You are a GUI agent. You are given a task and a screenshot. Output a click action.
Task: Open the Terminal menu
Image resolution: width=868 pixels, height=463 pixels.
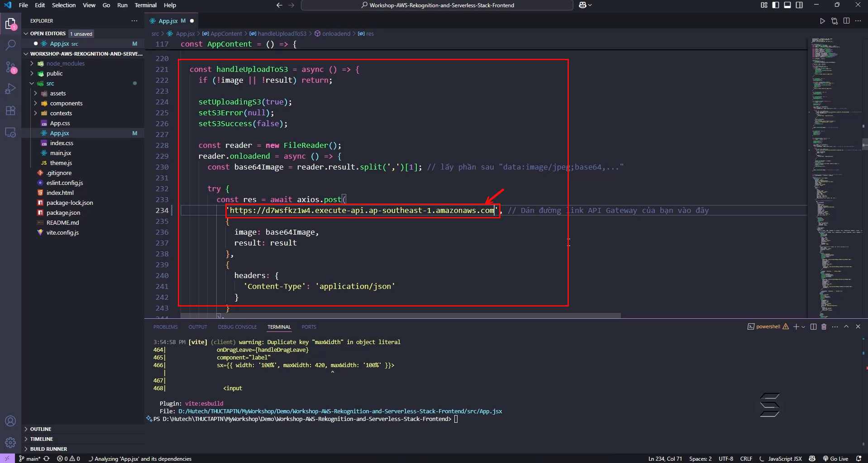[145, 5]
